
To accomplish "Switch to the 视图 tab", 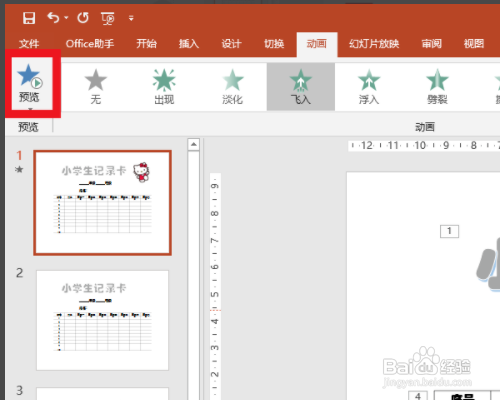I will (474, 44).
